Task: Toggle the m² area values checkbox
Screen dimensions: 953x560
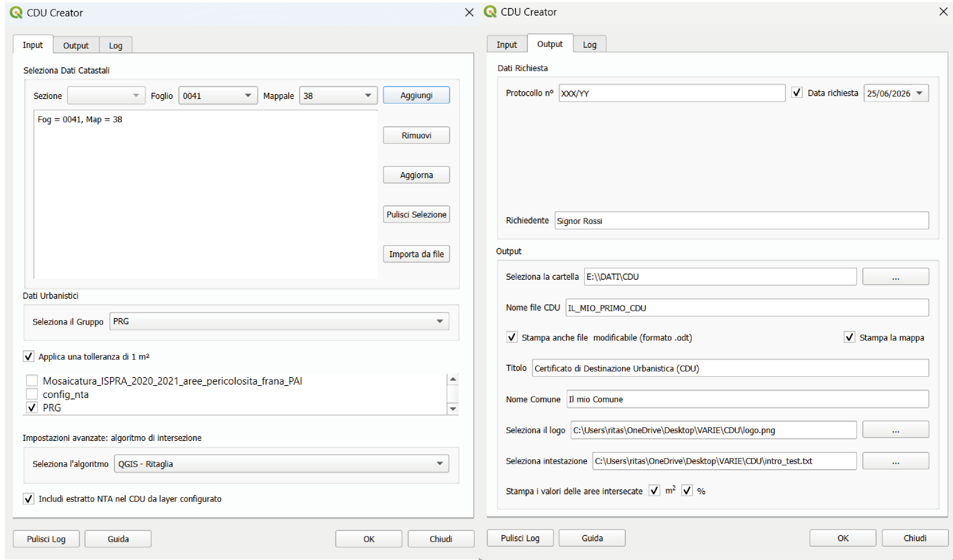Action: coord(654,491)
